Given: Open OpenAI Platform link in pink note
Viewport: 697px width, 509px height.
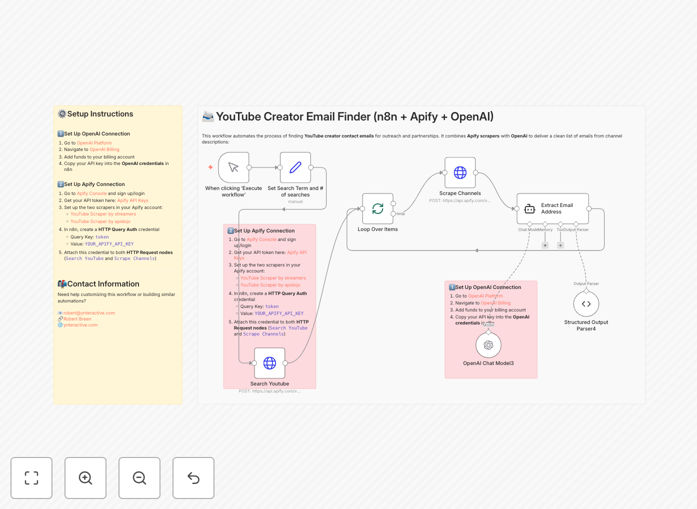Looking at the screenshot, I should click(x=485, y=296).
